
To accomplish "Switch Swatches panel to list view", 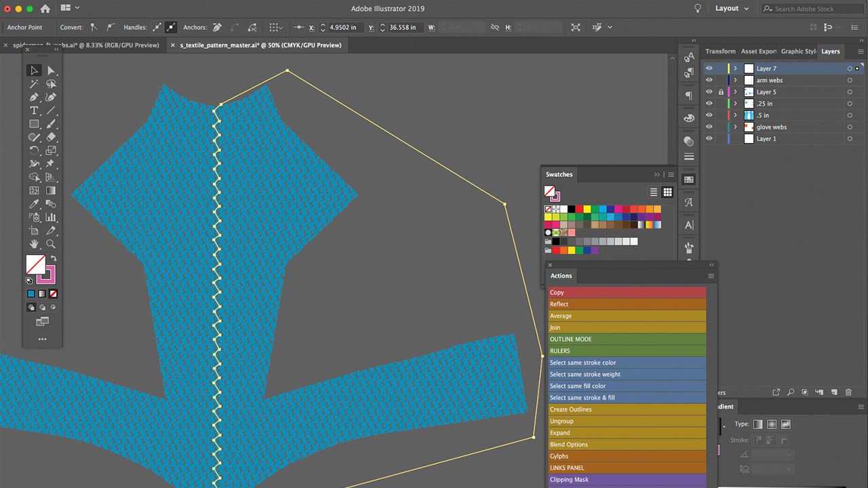I will (x=654, y=192).
